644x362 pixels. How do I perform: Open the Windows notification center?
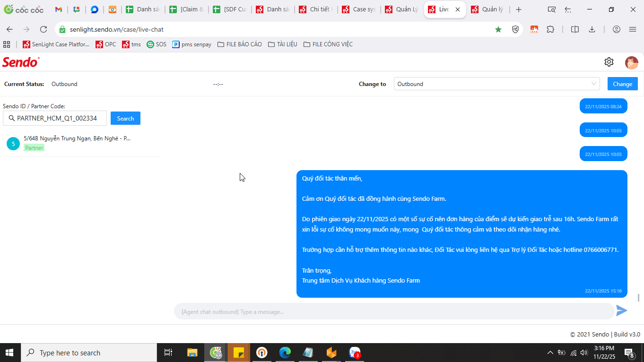coord(629,353)
